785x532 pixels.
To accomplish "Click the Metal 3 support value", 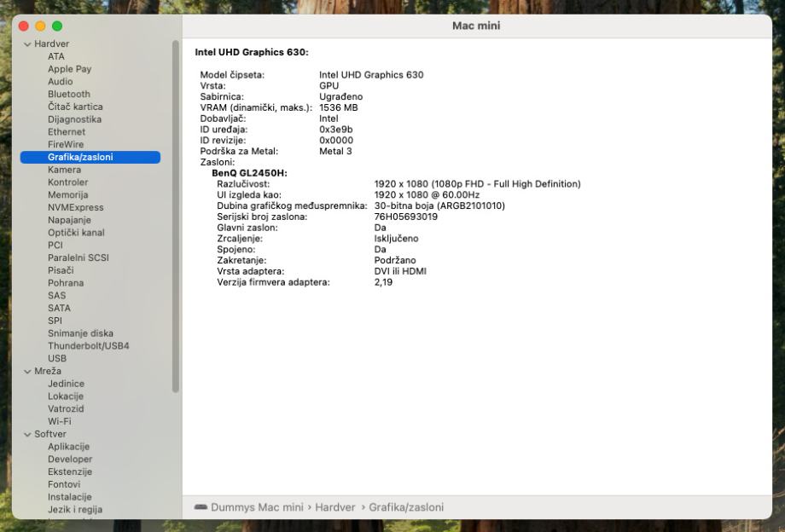I will point(335,151).
